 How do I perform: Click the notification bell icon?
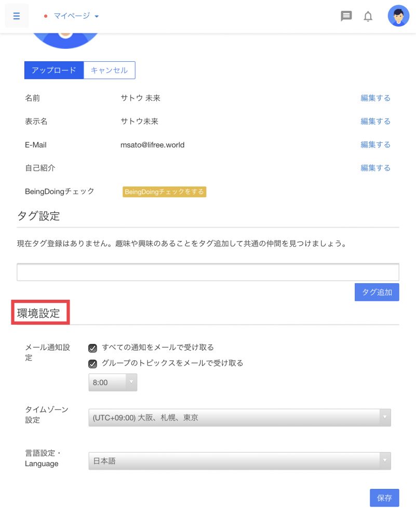(368, 17)
